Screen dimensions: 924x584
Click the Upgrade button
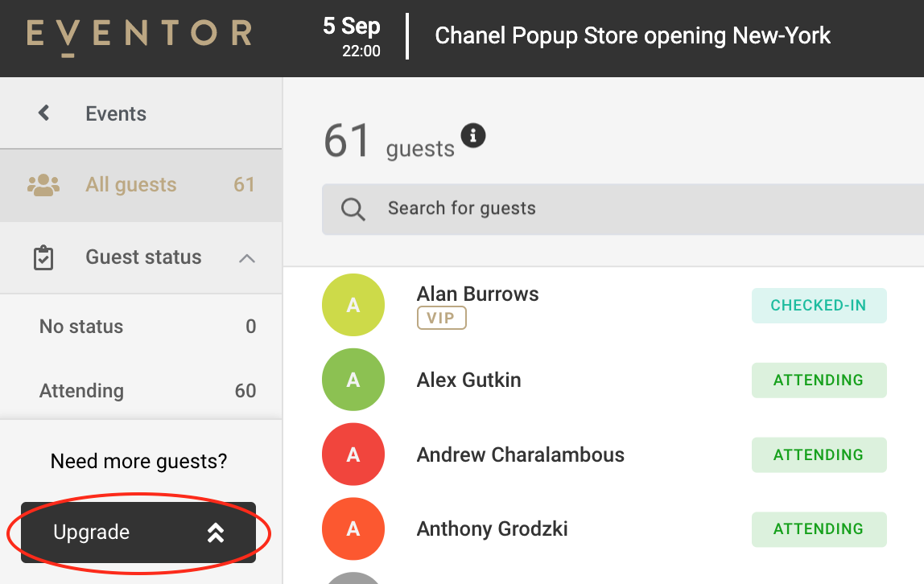click(x=138, y=533)
